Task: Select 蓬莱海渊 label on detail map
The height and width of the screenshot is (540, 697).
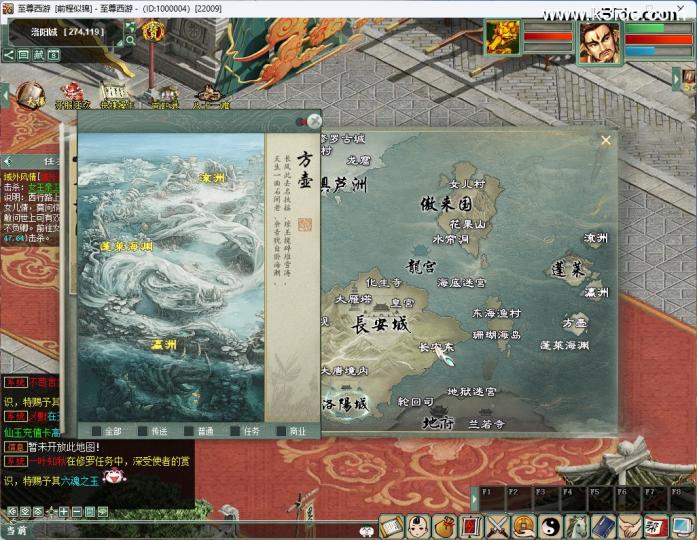Action: pos(127,246)
